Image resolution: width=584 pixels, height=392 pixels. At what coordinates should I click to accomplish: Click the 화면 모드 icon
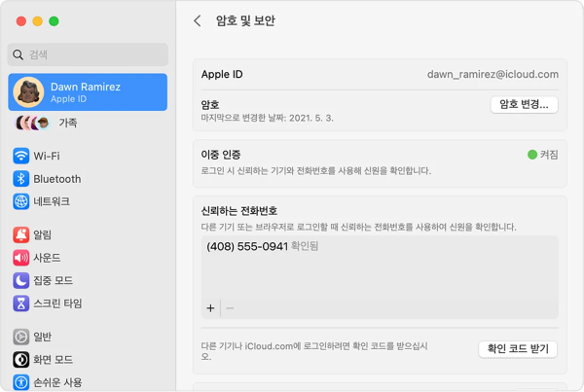pyautogui.click(x=21, y=360)
